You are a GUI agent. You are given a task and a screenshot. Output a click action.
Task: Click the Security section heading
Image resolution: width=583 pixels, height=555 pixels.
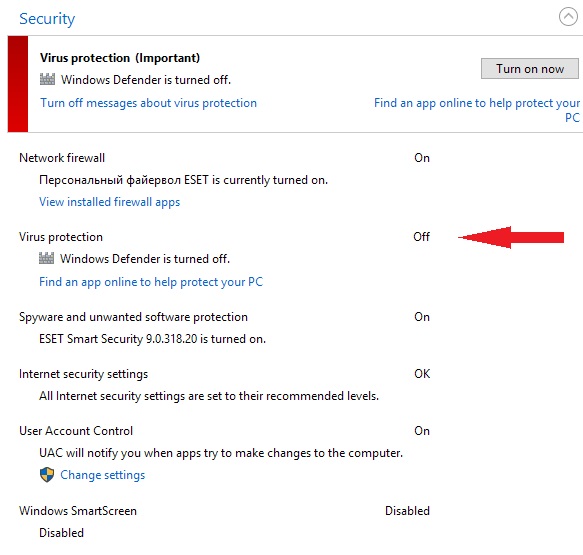47,19
